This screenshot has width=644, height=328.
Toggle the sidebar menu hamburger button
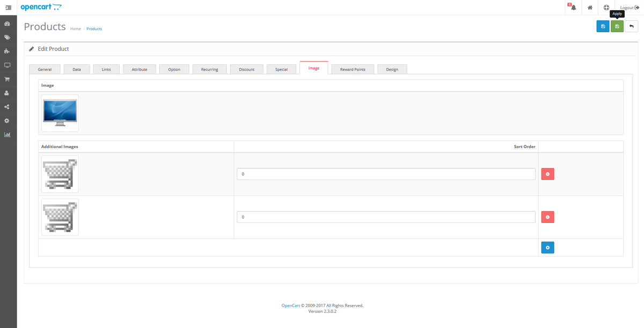tap(8, 8)
